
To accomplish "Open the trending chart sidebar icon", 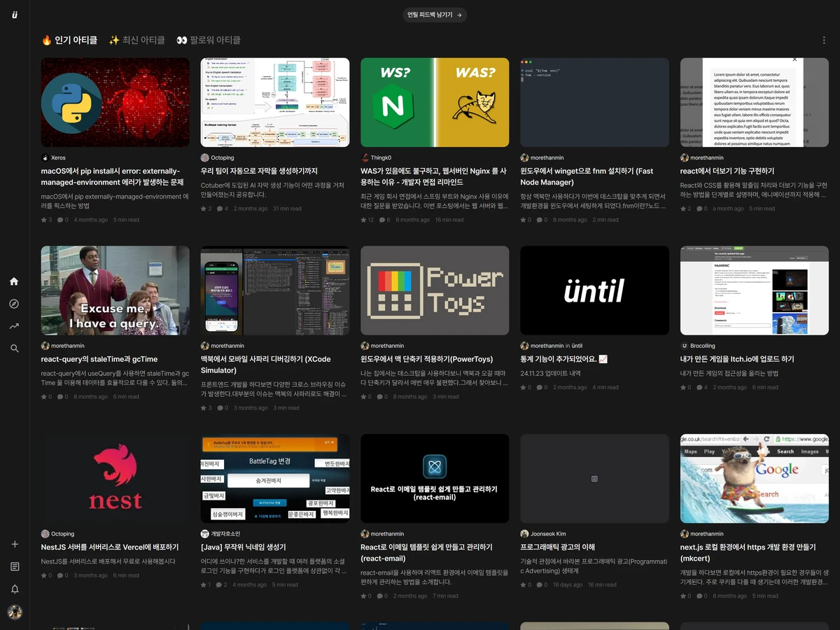I will [14, 326].
